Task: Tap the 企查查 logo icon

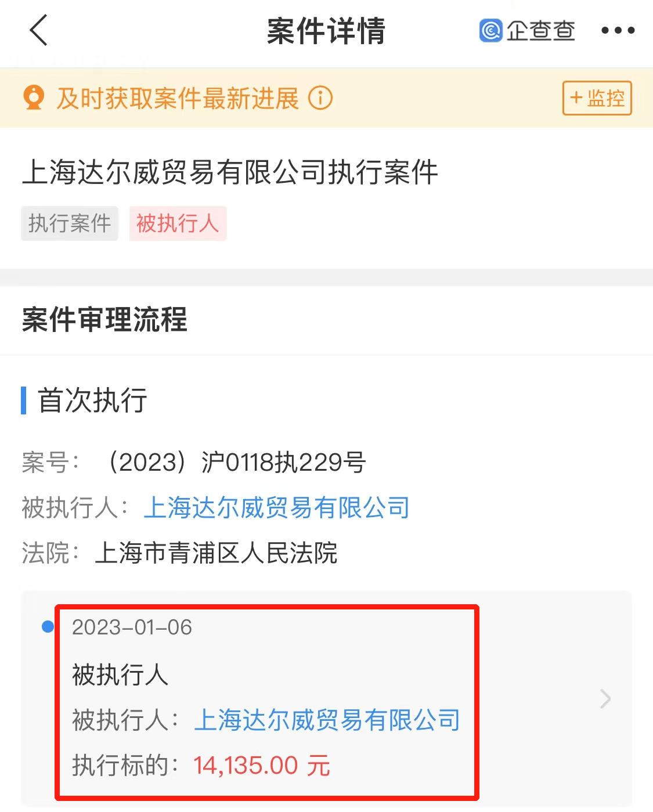Action: click(x=490, y=30)
